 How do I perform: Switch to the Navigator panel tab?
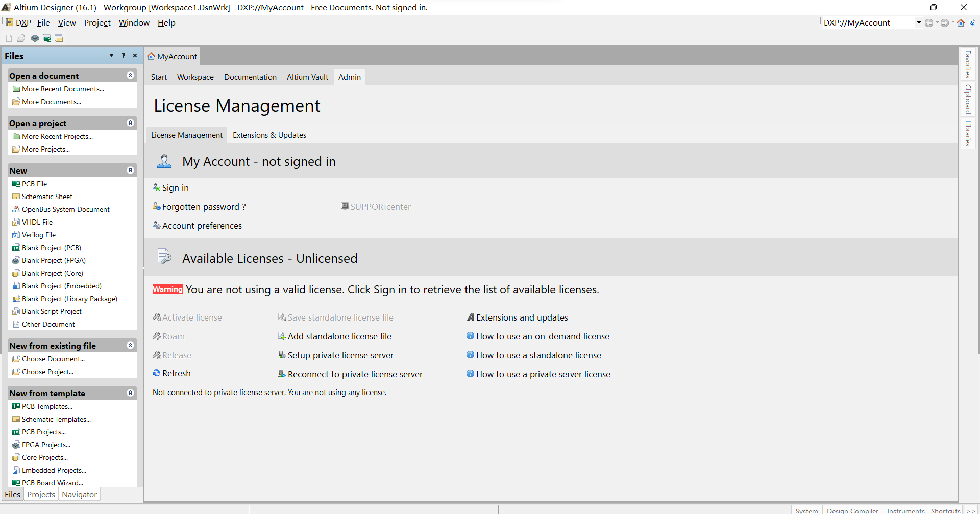pyautogui.click(x=79, y=494)
